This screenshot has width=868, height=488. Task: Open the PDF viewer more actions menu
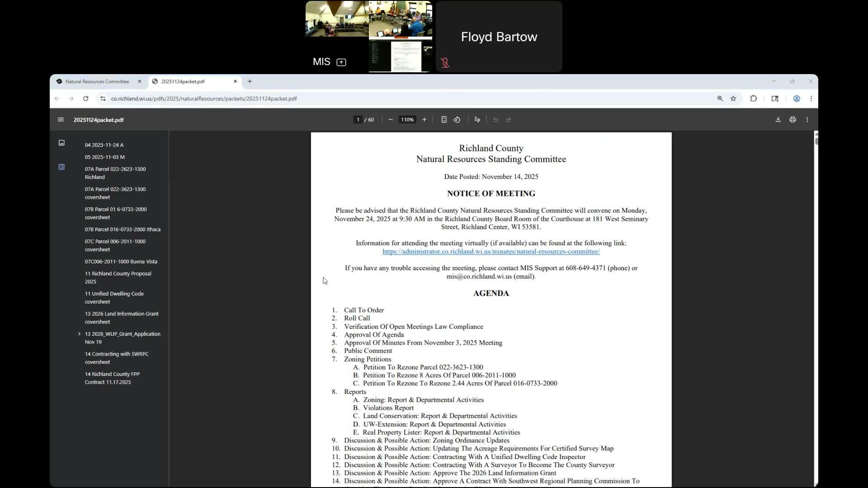point(807,120)
